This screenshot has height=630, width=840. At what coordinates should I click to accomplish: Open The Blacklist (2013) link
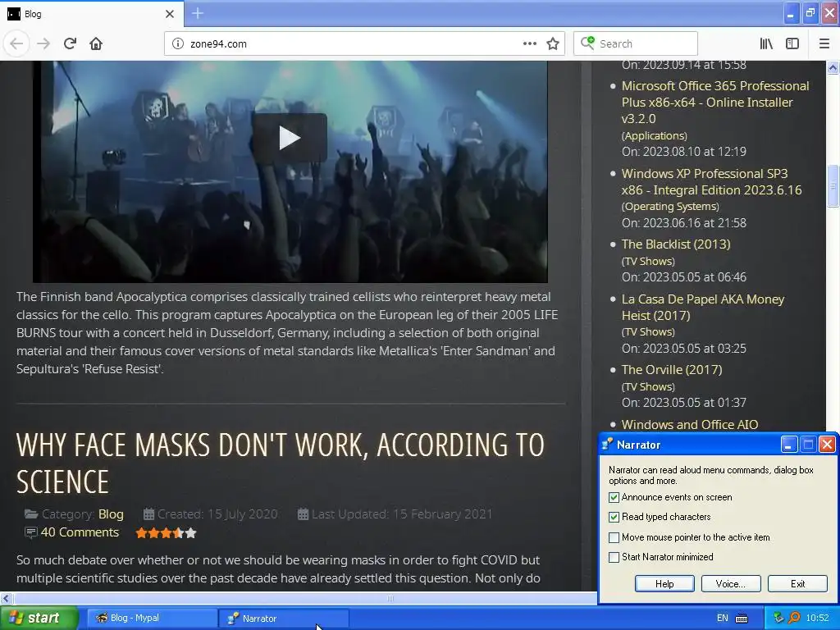click(676, 244)
